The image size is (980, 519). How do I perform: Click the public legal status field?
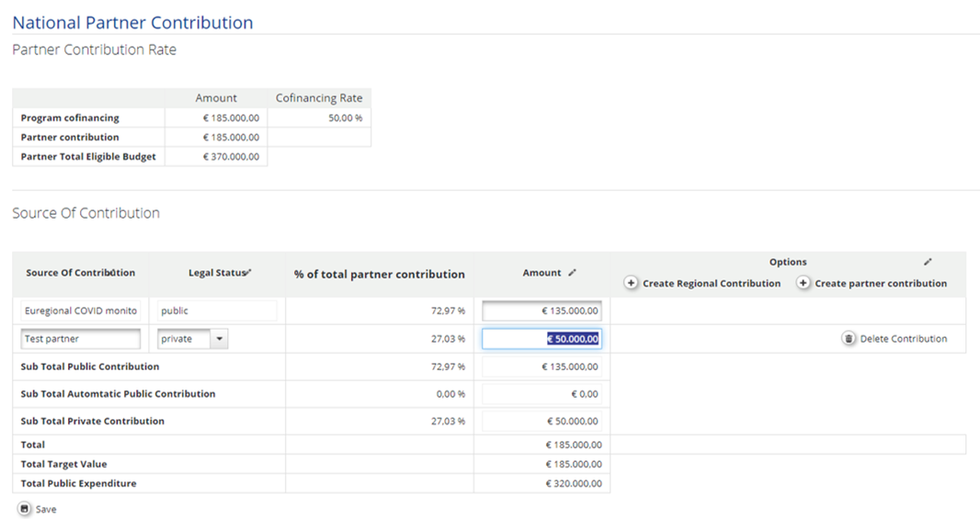[x=216, y=310]
